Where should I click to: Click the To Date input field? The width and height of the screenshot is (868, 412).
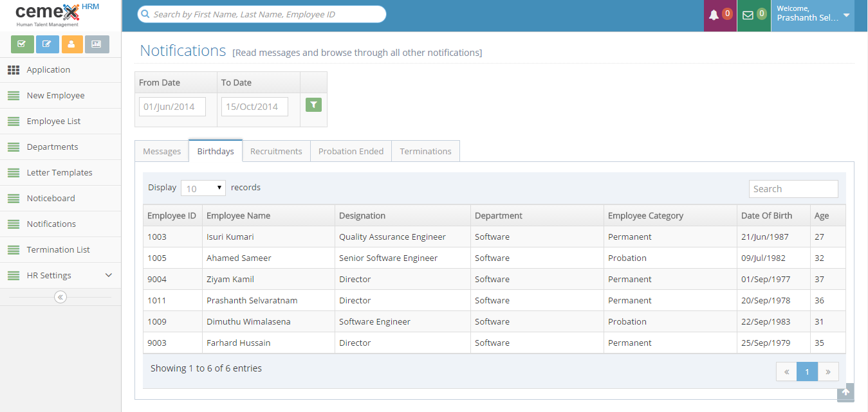[x=255, y=107]
